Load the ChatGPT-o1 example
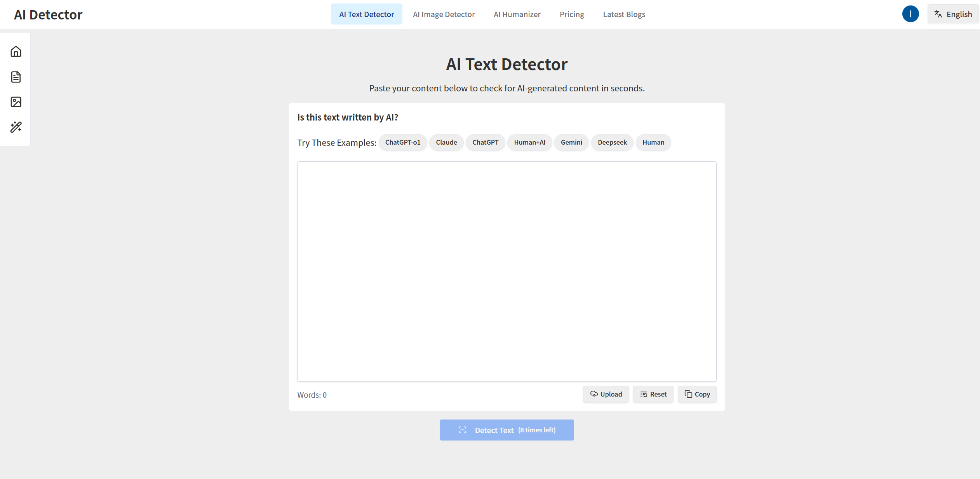 click(x=402, y=142)
